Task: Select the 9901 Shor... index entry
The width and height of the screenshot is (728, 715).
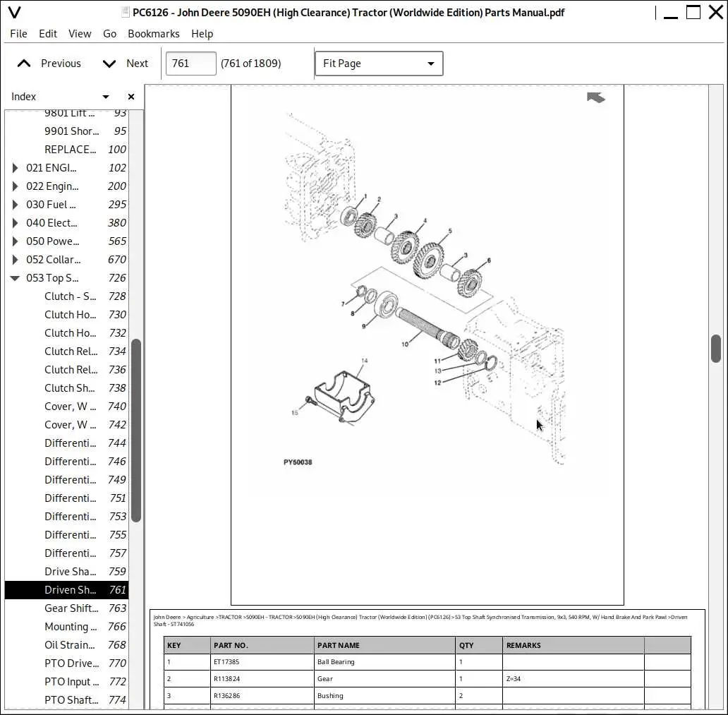Action: click(x=66, y=131)
